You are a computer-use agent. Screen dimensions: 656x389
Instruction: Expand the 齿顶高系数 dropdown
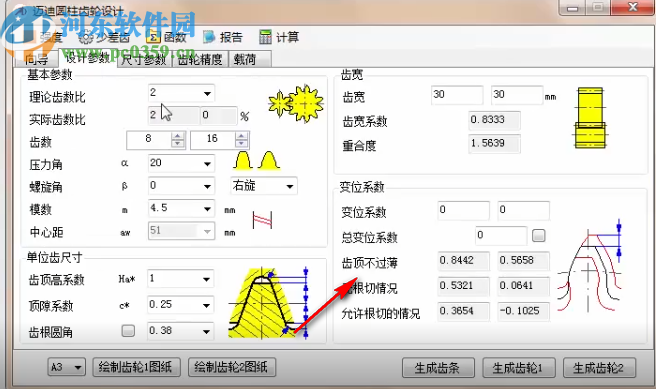[206, 279]
